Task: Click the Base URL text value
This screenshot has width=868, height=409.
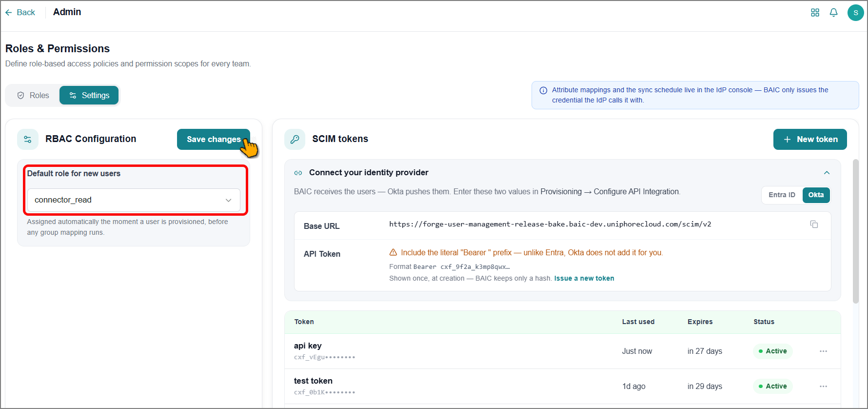Action: (550, 224)
